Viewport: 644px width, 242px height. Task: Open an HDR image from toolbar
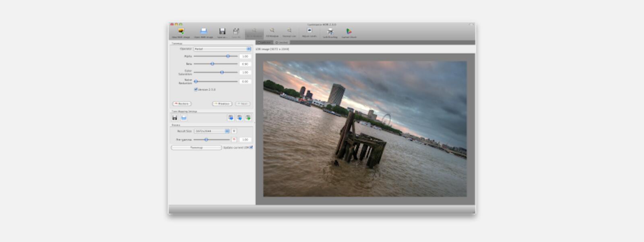click(x=203, y=33)
